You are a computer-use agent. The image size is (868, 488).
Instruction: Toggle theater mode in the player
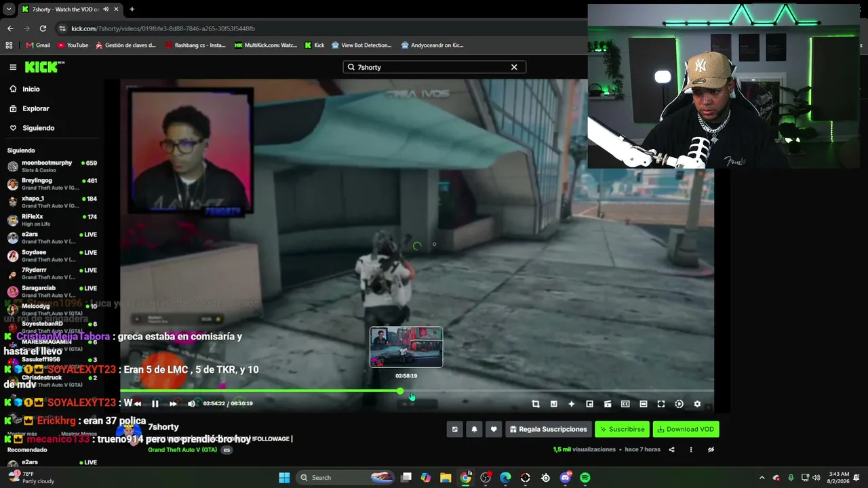[644, 404]
